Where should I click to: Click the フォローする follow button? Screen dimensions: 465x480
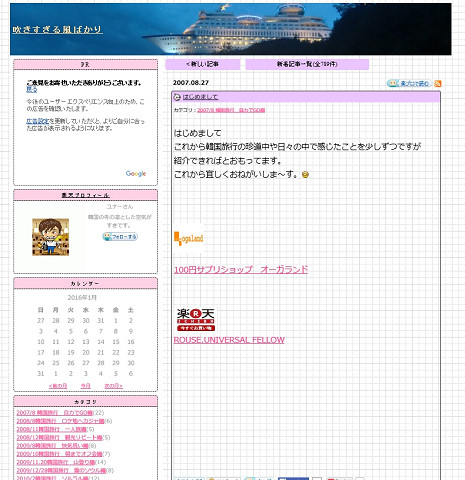click(120, 237)
